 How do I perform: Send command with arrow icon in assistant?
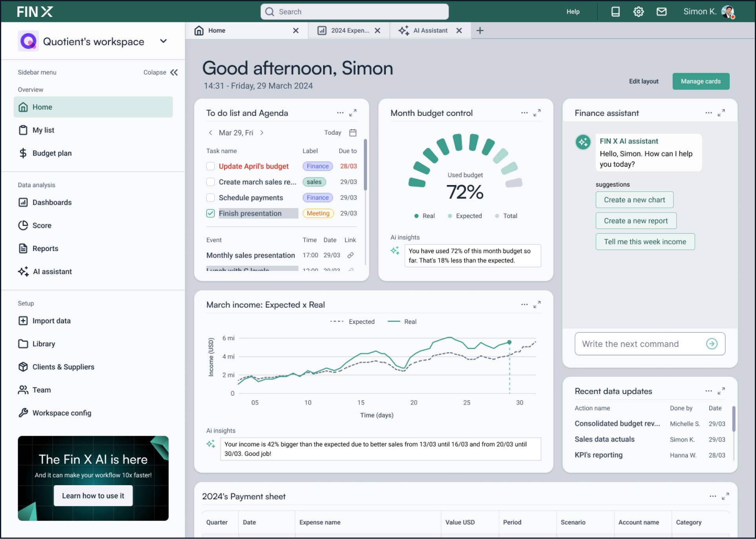point(711,344)
